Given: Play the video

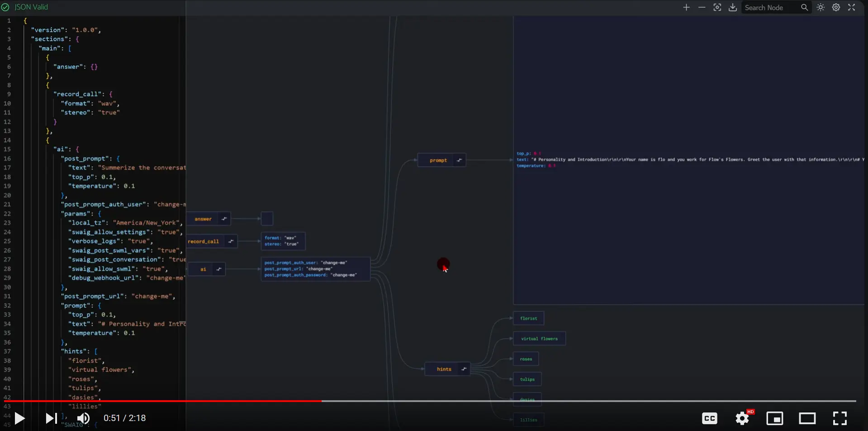Looking at the screenshot, I should pyautogui.click(x=19, y=418).
